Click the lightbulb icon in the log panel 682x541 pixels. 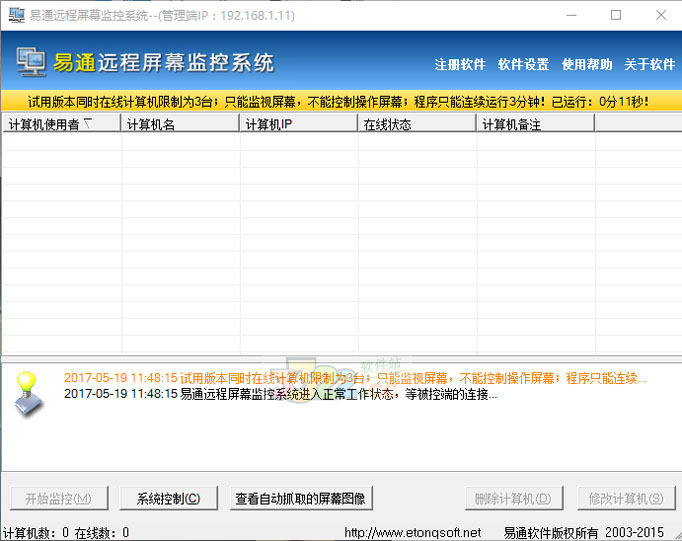[29, 395]
